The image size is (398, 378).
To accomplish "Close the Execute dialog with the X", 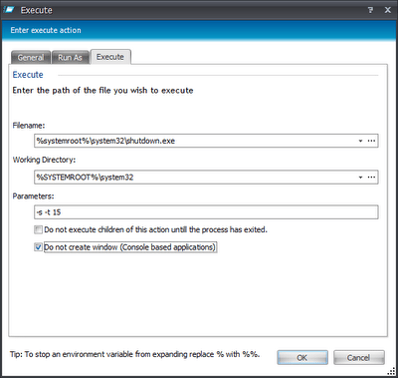I will pyautogui.click(x=387, y=10).
